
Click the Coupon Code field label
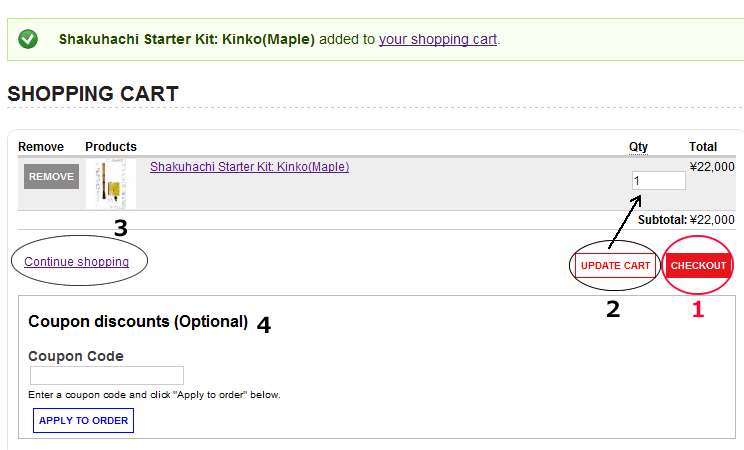point(76,356)
